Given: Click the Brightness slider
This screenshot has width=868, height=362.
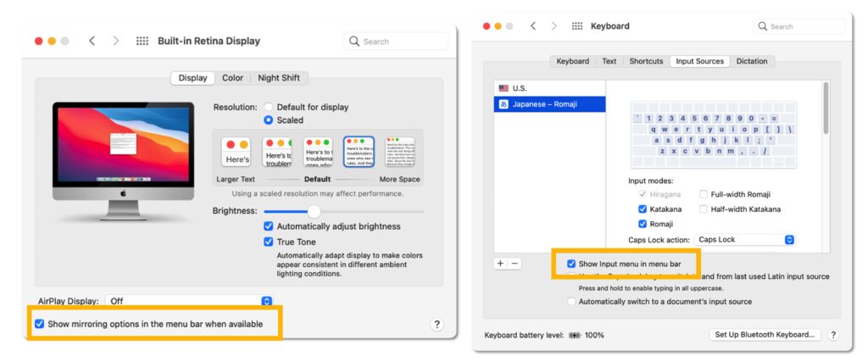Looking at the screenshot, I should point(314,211).
